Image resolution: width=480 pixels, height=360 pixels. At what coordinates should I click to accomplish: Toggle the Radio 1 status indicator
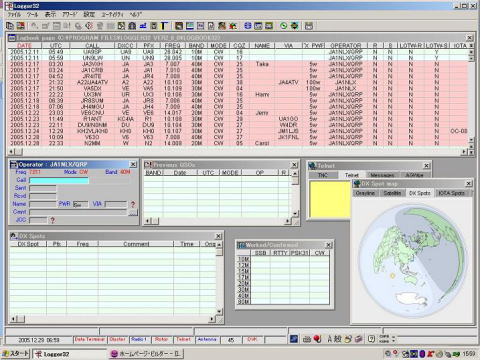[x=139, y=339]
